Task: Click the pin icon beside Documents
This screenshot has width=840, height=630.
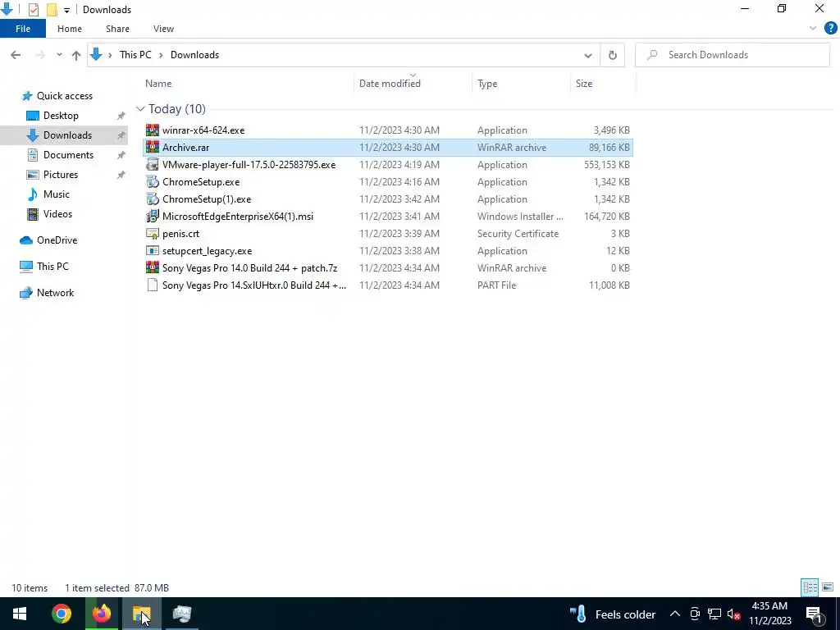Action: 121,155
